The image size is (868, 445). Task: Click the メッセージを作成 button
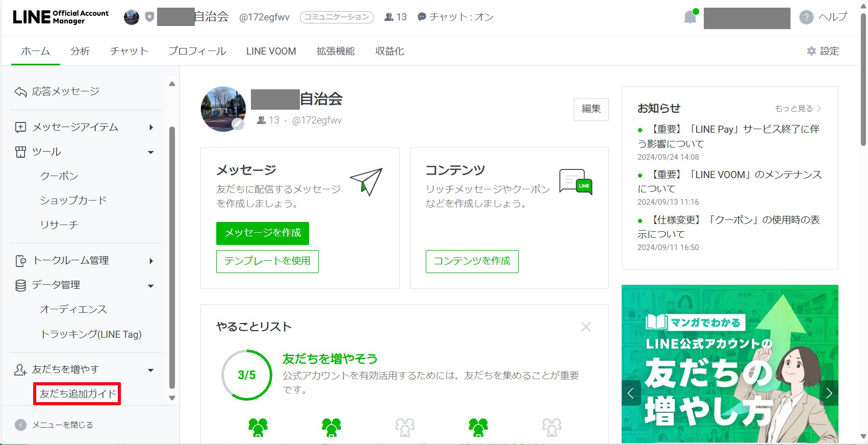(263, 233)
